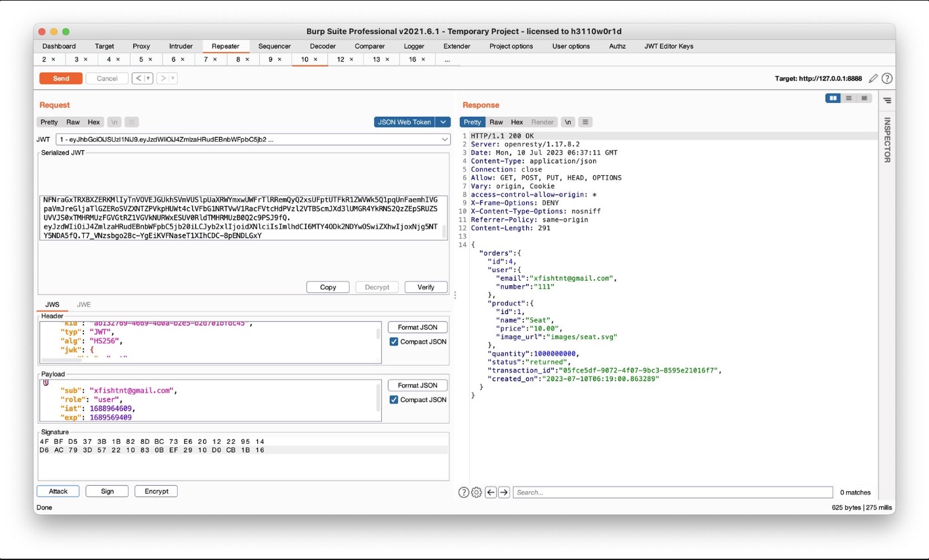Go to next search match arrow
929x560 pixels.
[x=504, y=492]
